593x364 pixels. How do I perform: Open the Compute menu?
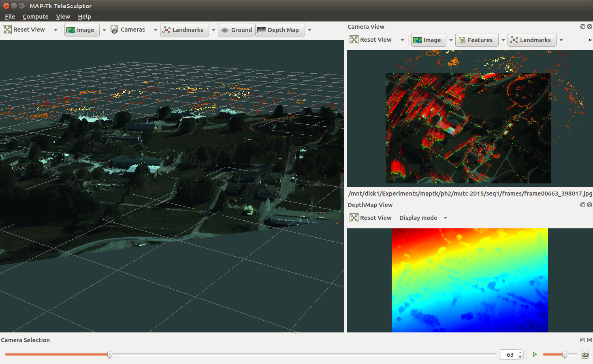pos(36,17)
